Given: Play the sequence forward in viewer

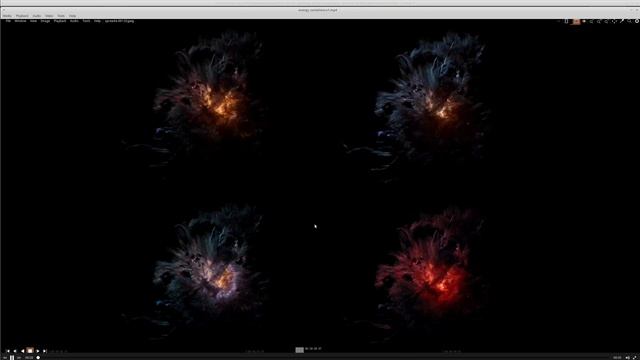Looking at the screenshot, I should [38, 351].
